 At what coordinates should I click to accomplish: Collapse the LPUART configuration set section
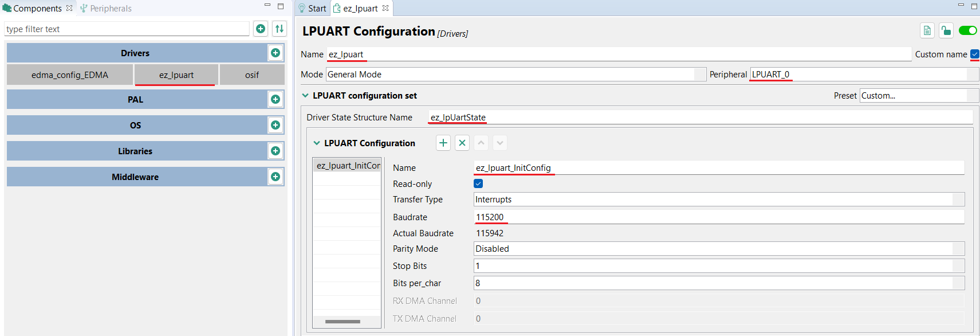(x=305, y=96)
